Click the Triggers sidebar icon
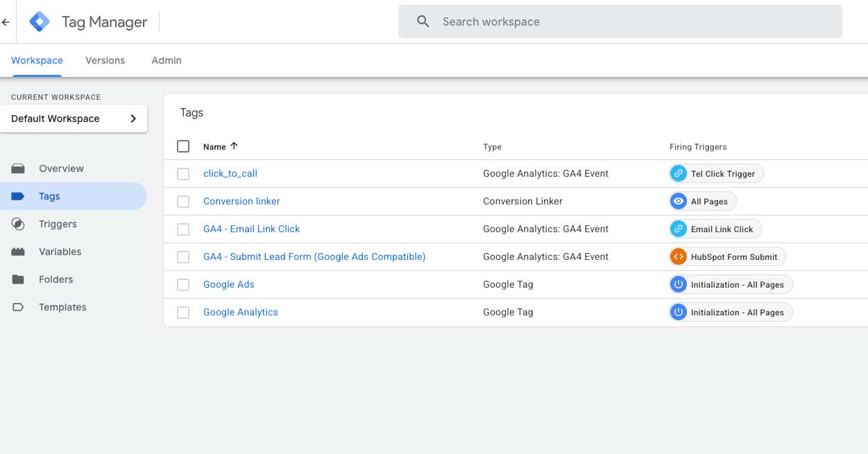Image resolution: width=868 pixels, height=454 pixels. (18, 224)
